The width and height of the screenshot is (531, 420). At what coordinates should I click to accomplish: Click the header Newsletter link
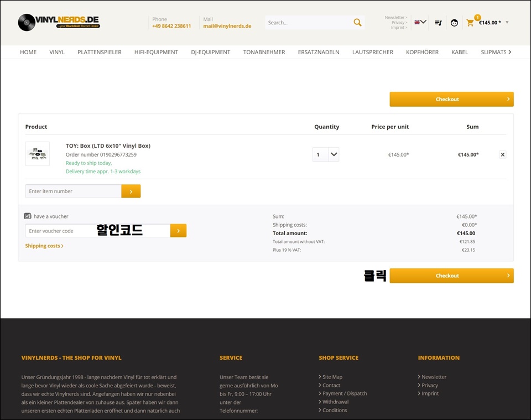(x=396, y=18)
